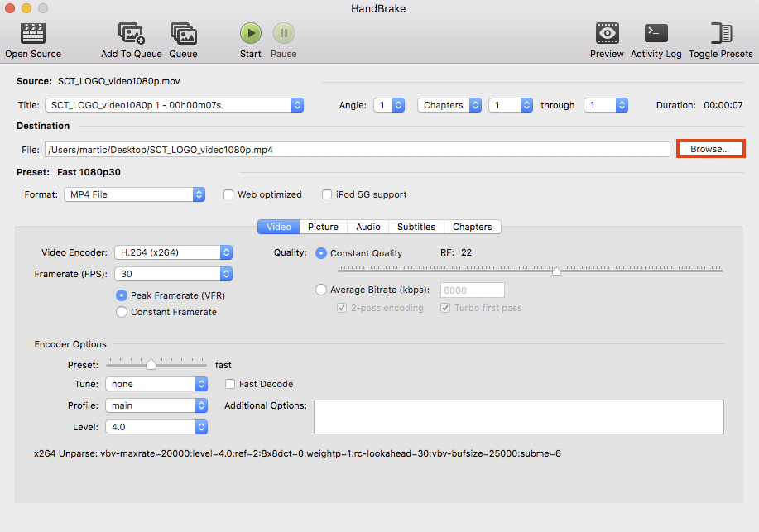Enable the Web optimized checkbox
Screen dimensions: 759x532
(228, 194)
